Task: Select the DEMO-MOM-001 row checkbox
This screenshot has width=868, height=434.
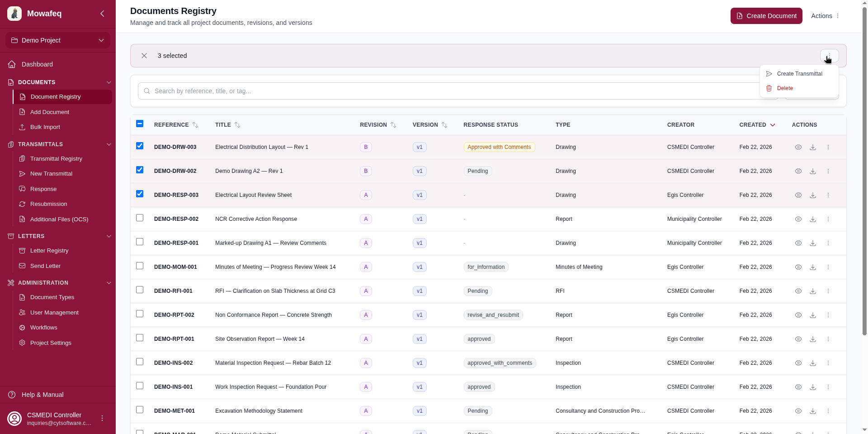Action: pyautogui.click(x=140, y=266)
